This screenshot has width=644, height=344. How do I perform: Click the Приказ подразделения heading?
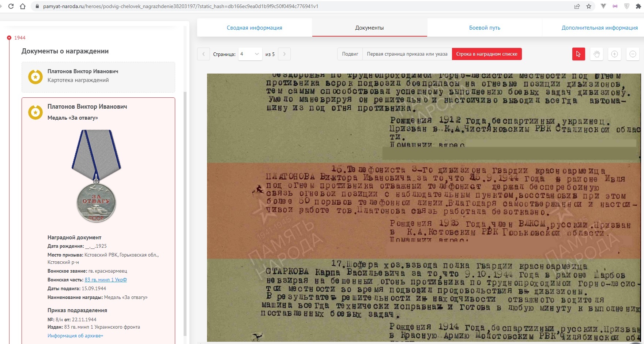pyautogui.click(x=77, y=310)
